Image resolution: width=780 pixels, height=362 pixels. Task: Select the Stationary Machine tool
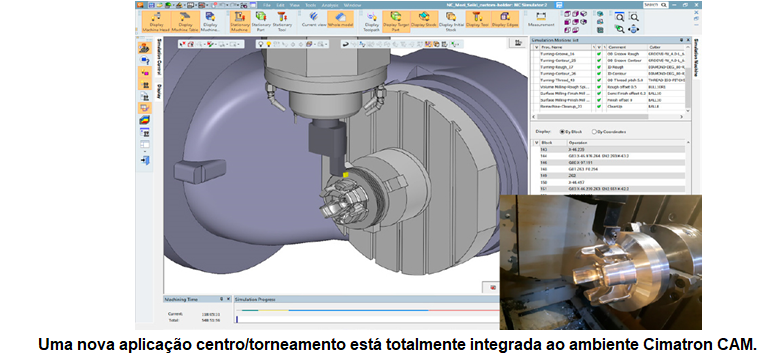[239, 21]
